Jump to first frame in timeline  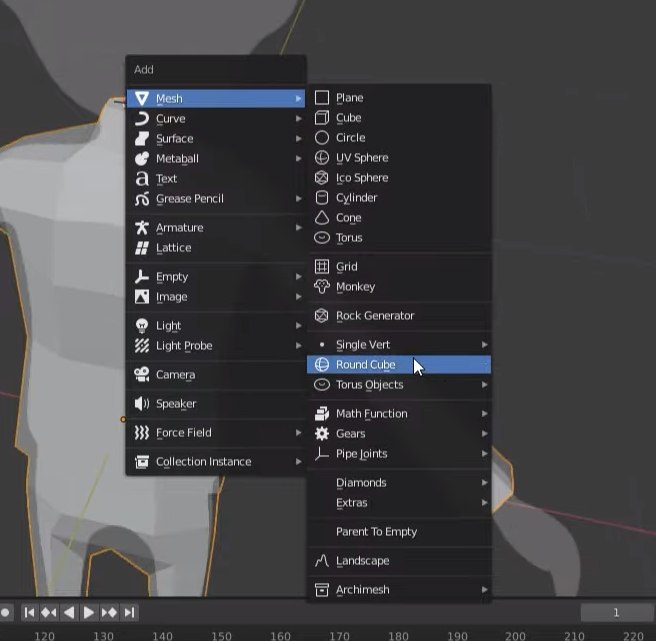(29, 613)
